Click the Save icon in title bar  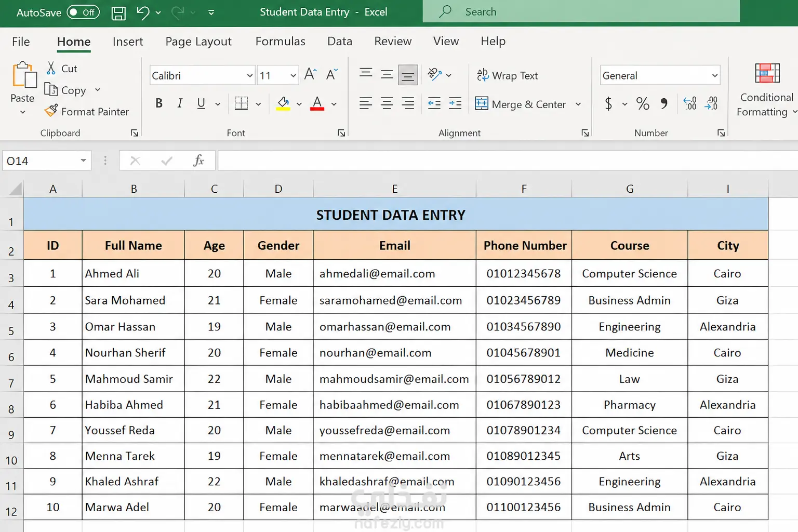118,13
